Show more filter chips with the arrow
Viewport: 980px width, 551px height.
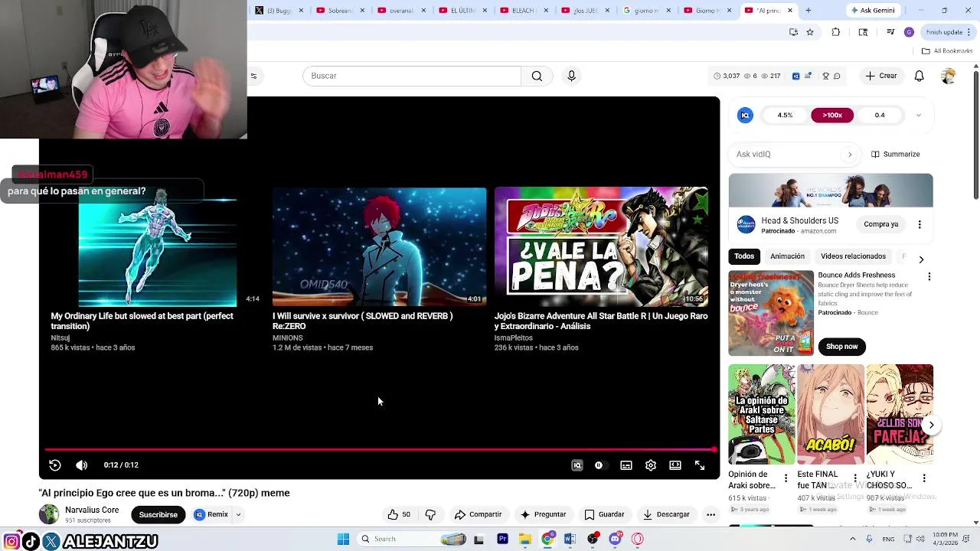point(921,259)
